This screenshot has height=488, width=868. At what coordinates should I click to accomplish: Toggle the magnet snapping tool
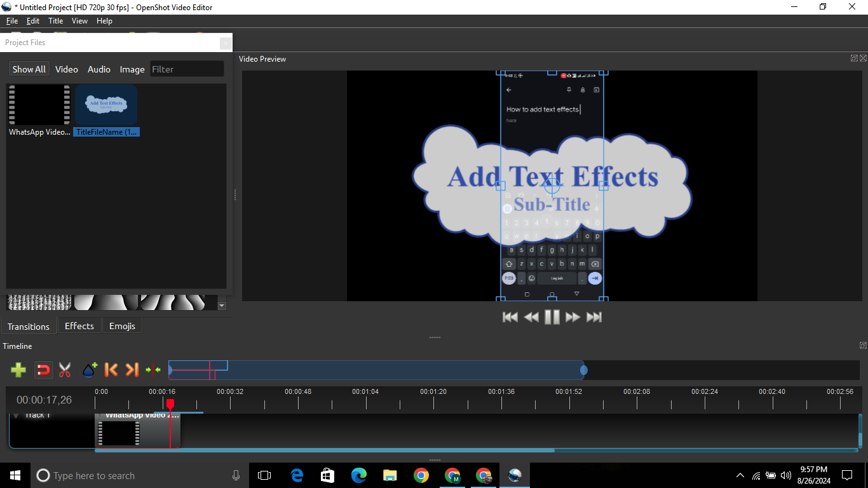coord(43,370)
